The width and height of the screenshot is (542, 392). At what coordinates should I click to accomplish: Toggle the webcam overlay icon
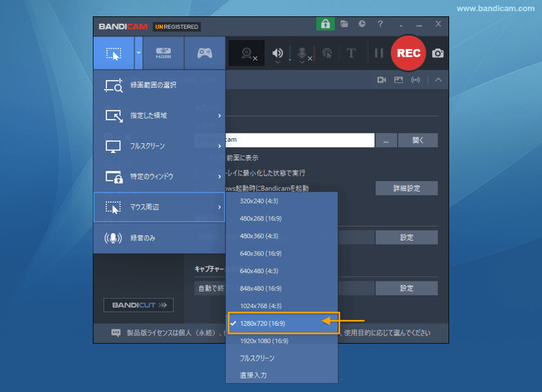point(246,53)
